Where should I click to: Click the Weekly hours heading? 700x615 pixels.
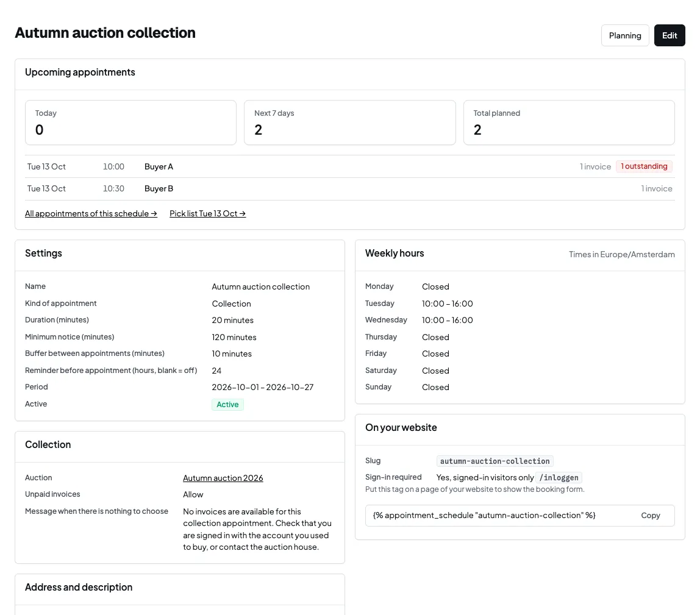tap(395, 253)
